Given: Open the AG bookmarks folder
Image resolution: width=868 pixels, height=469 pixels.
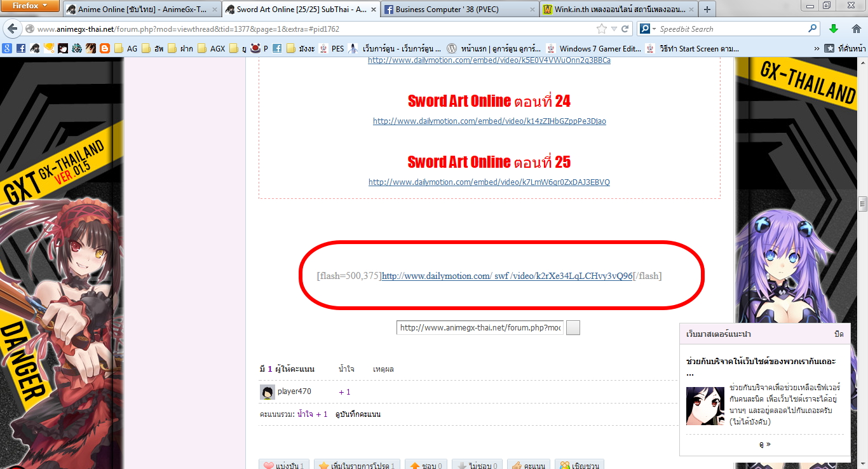Looking at the screenshot, I should click(x=125, y=48).
